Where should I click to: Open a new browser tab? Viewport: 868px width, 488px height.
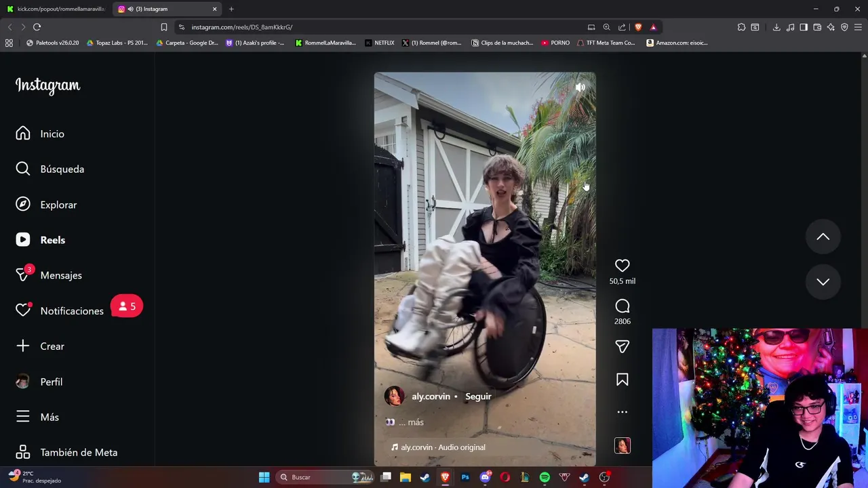pyautogui.click(x=231, y=9)
